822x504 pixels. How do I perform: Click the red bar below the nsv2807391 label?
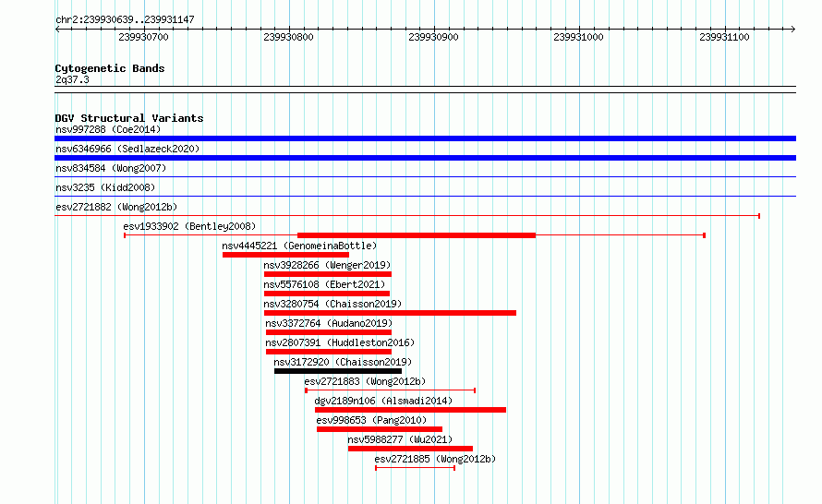(x=329, y=352)
